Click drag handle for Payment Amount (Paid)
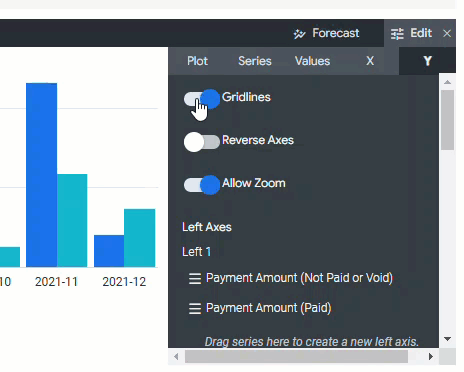The width and height of the screenshot is (464, 372). pos(195,308)
